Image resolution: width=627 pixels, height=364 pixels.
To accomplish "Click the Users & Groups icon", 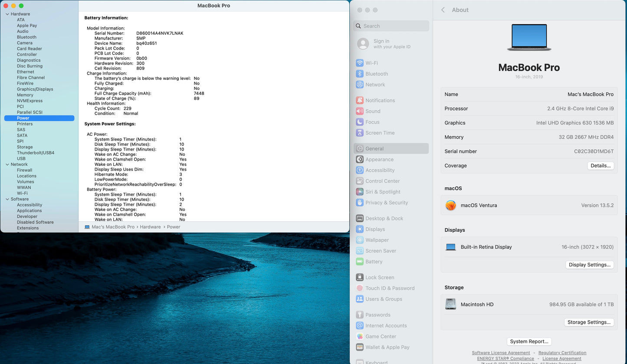I will click(x=359, y=299).
